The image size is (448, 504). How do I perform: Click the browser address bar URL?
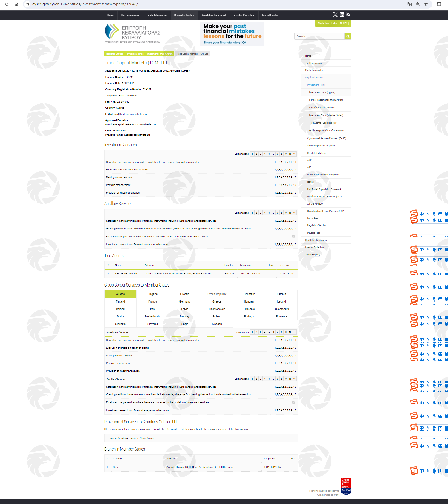[85, 4]
